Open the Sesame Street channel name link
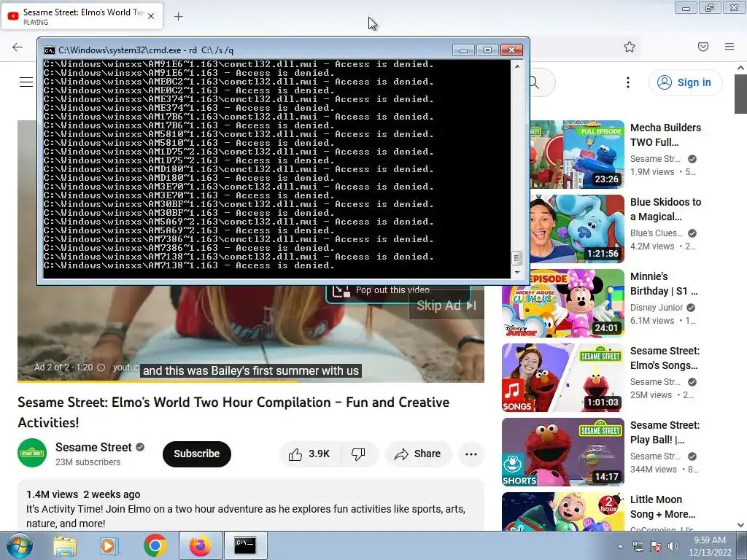Image resolution: width=747 pixels, height=560 pixels. point(93,447)
